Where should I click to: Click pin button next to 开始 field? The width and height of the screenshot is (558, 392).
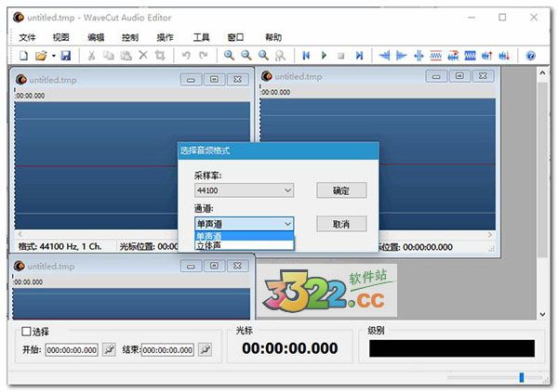pyautogui.click(x=109, y=349)
